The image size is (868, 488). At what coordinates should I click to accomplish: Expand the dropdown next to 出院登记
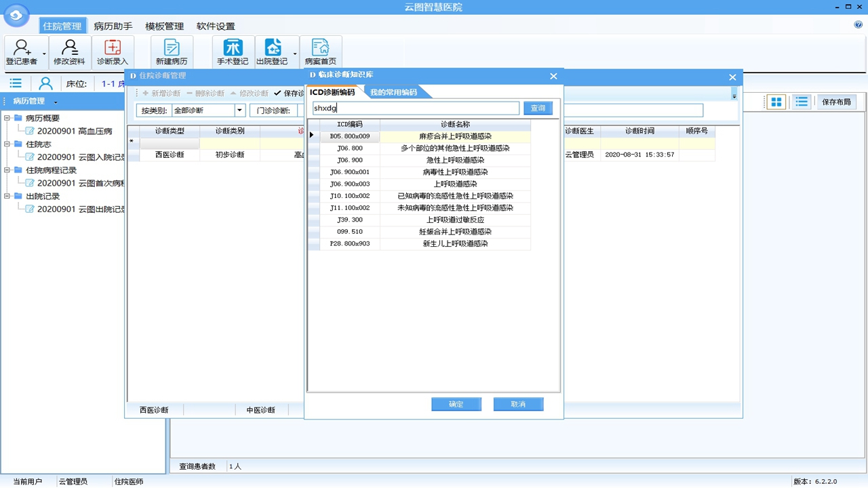[295, 52]
